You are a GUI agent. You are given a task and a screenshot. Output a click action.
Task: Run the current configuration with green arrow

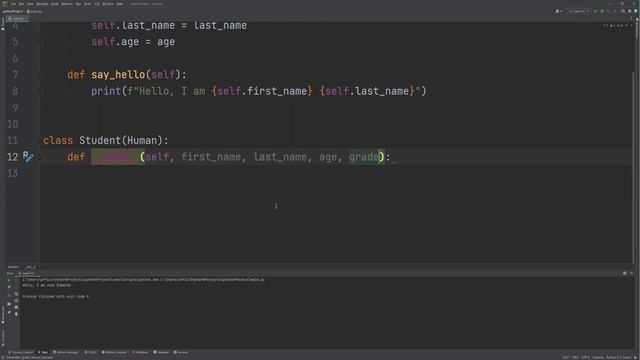(x=596, y=11)
